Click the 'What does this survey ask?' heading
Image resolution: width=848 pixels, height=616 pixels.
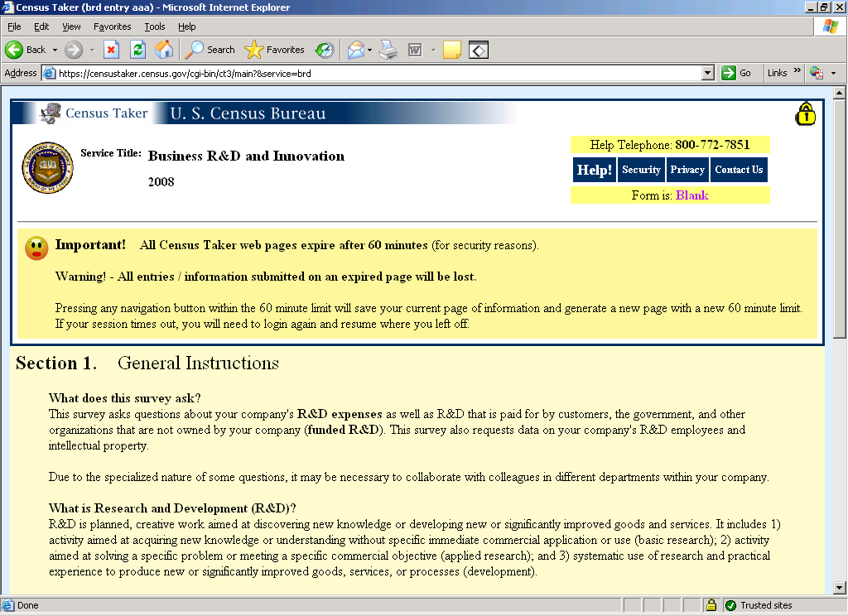tap(125, 398)
